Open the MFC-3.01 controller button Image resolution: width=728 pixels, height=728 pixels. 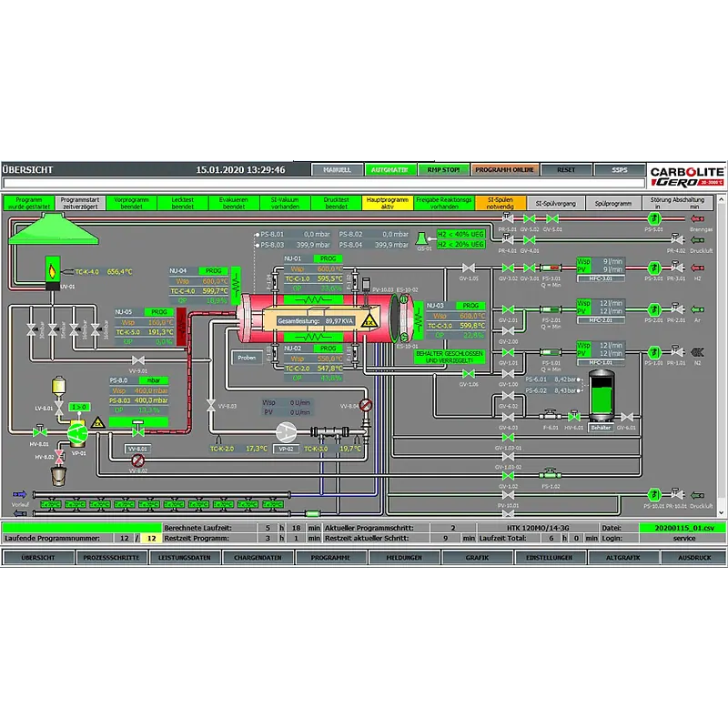(601, 278)
